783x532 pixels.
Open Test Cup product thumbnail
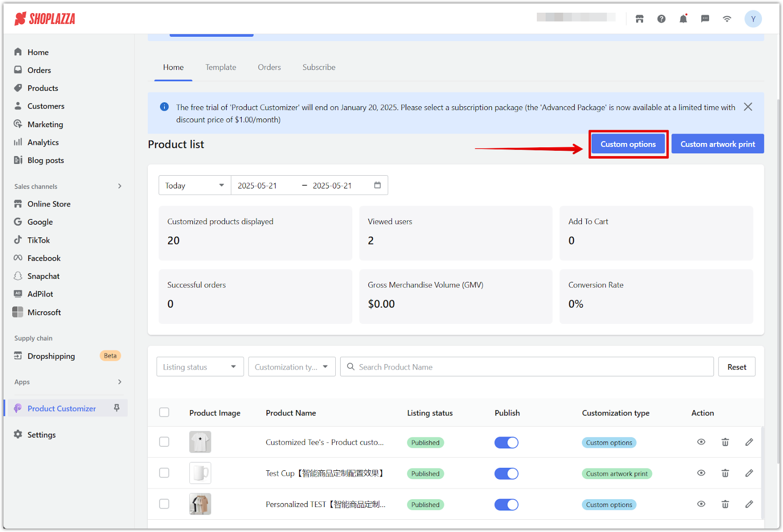coord(200,473)
